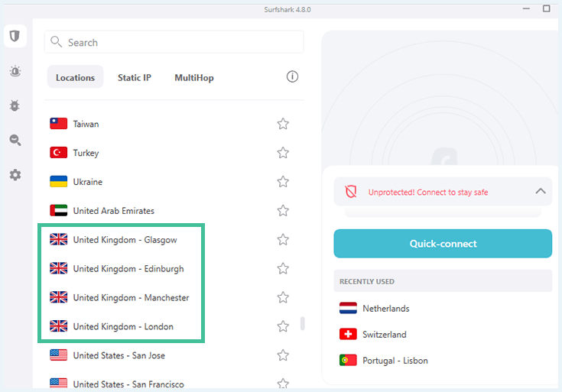Viewport: 562px width, 392px height.
Task: Favorite United Arab Emirates with its star
Action: click(283, 211)
